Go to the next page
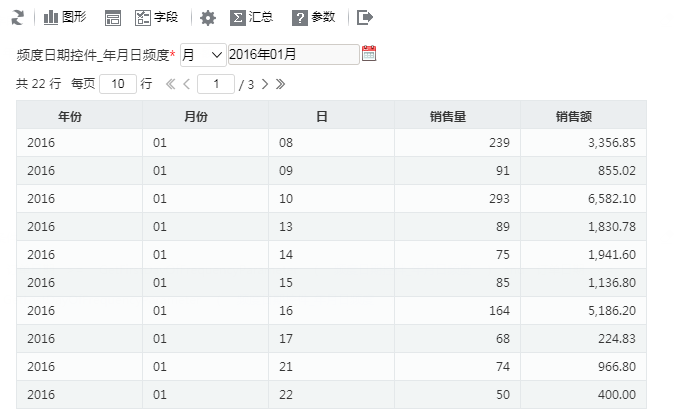678x418 pixels. tap(265, 84)
